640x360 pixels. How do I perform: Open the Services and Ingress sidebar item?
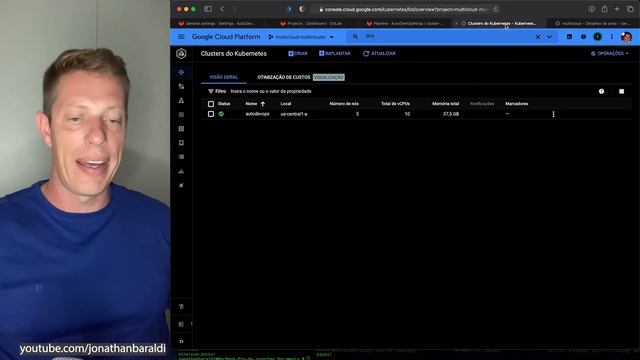181,100
